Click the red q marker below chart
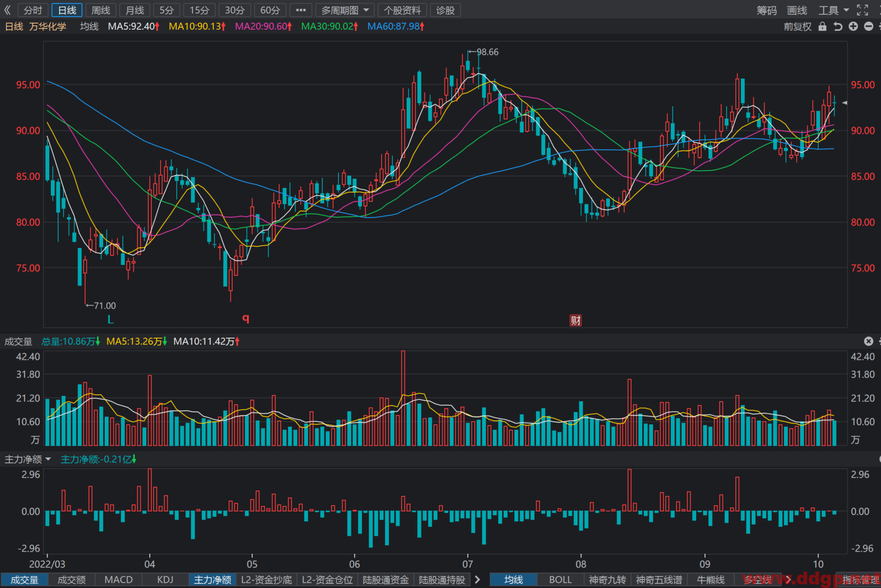Viewport: 881px width, 588px height. click(245, 318)
